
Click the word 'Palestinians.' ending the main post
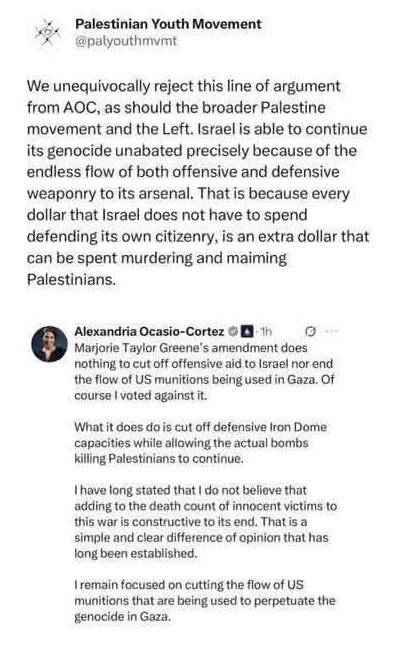click(71, 279)
